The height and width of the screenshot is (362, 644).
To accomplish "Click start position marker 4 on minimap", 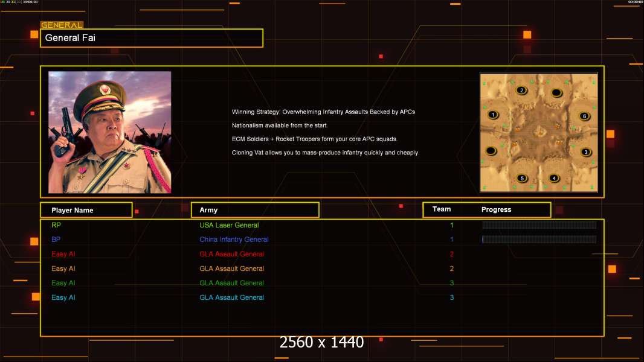I will tap(554, 179).
